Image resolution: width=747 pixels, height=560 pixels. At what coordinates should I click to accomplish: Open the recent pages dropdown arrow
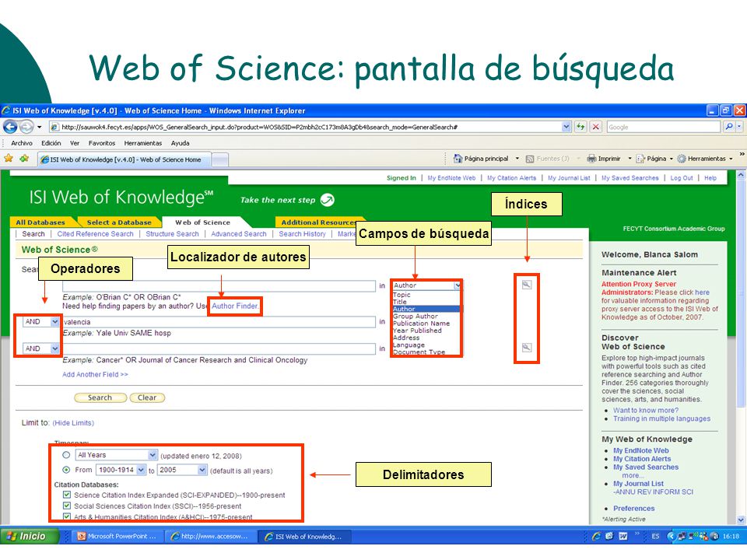40,127
